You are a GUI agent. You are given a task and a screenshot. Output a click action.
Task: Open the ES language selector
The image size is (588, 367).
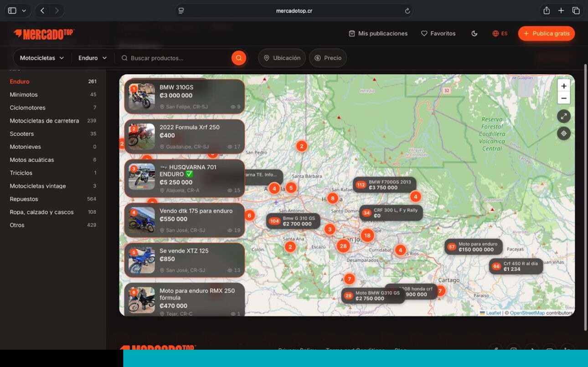500,33
